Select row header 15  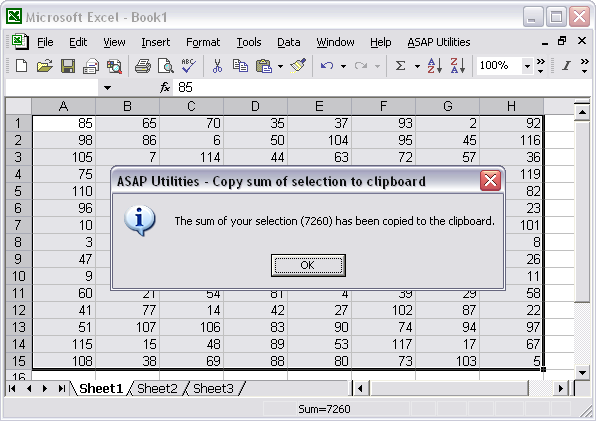(18, 361)
